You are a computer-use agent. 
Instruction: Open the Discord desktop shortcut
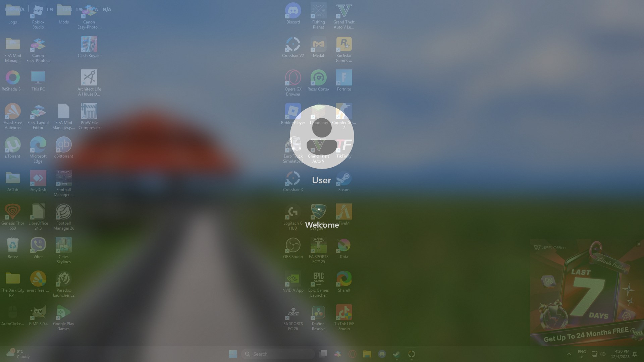click(293, 11)
